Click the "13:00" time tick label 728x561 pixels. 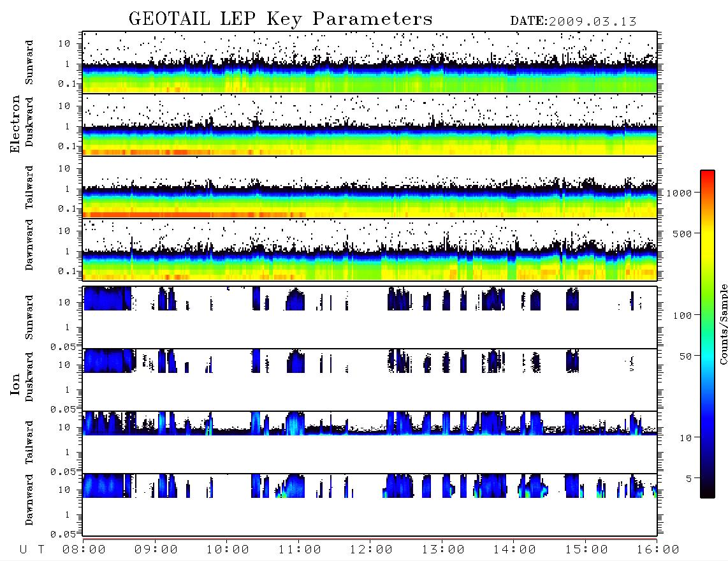tap(443, 550)
